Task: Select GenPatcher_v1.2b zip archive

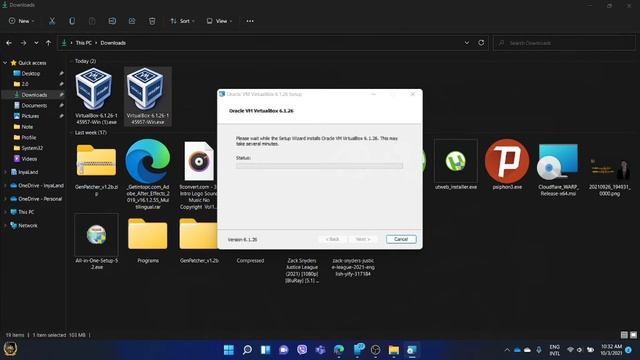Action: coord(96,171)
